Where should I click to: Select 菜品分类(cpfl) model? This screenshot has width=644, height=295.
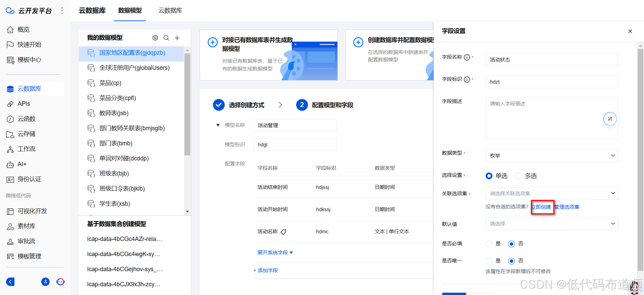point(131,98)
